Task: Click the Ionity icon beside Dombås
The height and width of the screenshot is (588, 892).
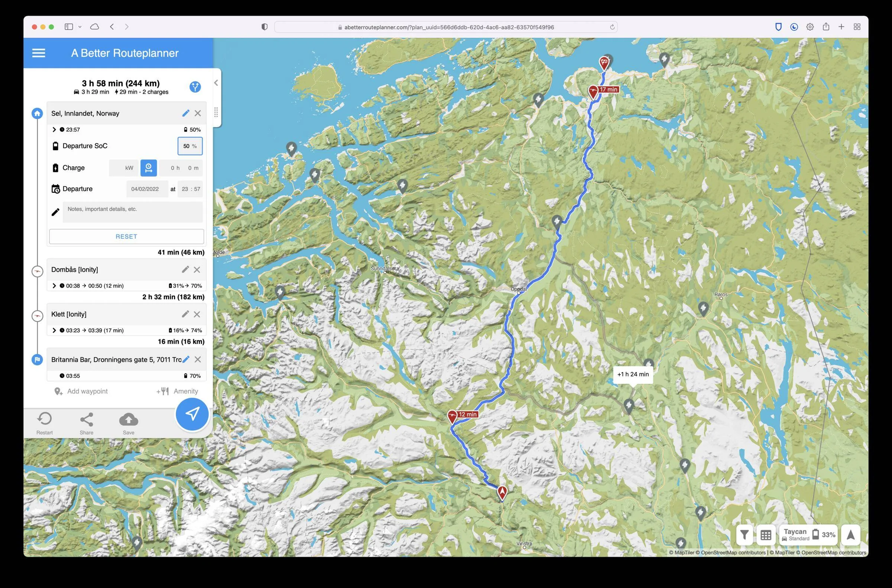Action: 37,271
